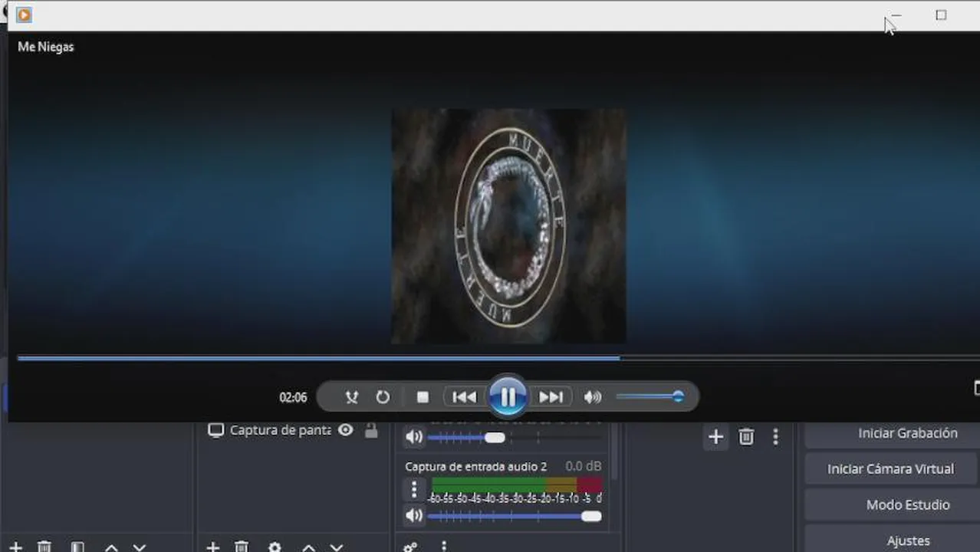
Task: Mute the upper audio channel in OBS mixer
Action: 414,437
